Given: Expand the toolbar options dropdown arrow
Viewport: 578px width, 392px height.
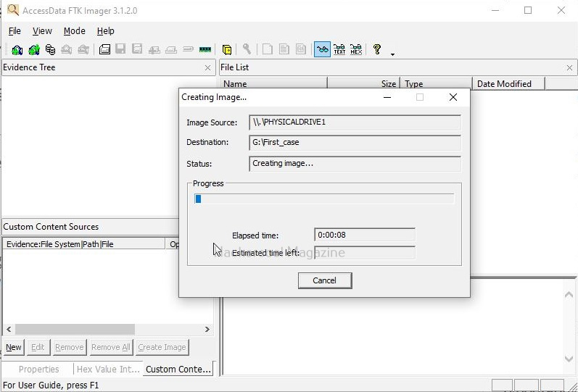Looking at the screenshot, I should point(392,54).
